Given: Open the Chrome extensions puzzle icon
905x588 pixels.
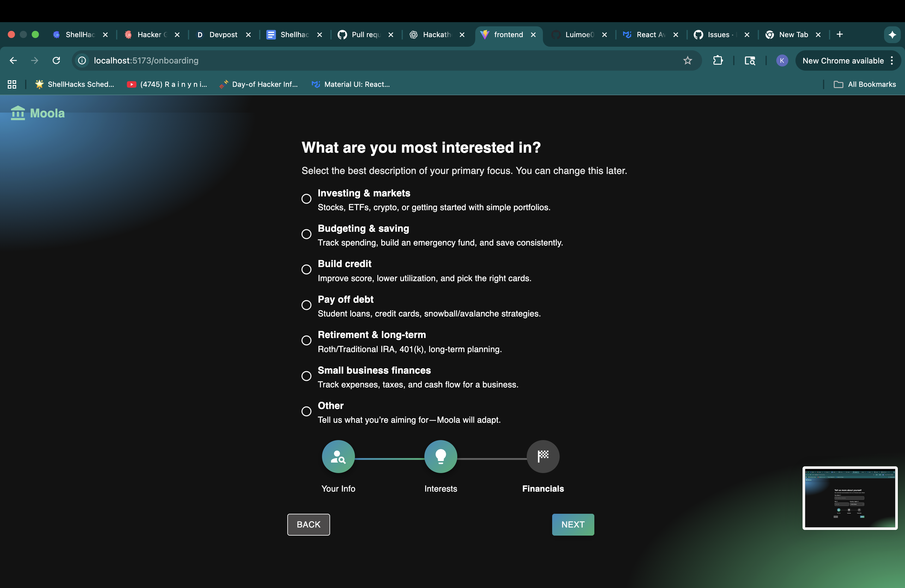Looking at the screenshot, I should click(718, 60).
